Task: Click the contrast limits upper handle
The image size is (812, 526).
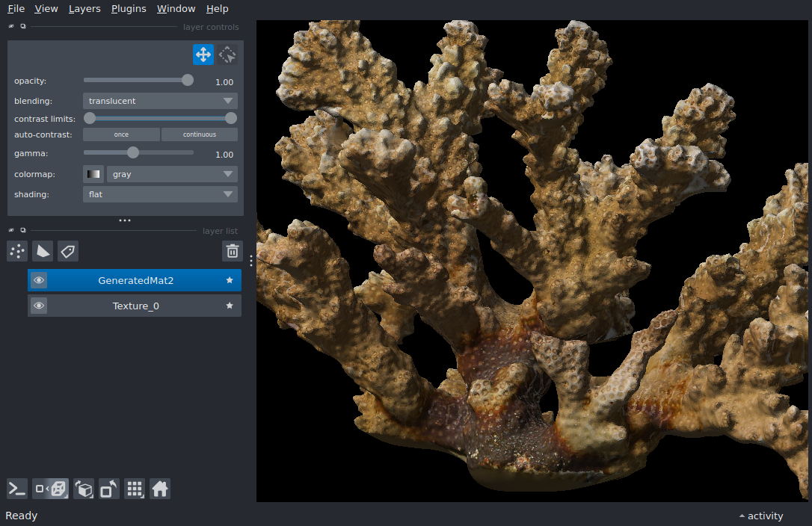Action: pos(231,119)
